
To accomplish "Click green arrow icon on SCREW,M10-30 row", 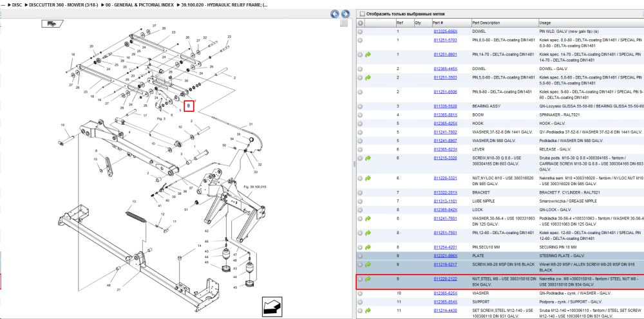I will tap(368, 158).
